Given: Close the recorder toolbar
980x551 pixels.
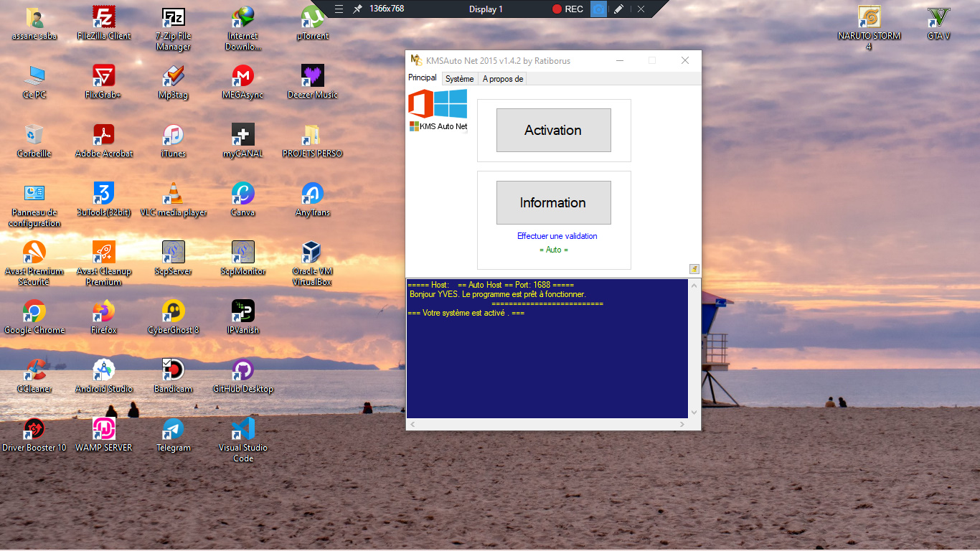Looking at the screenshot, I should (641, 9).
